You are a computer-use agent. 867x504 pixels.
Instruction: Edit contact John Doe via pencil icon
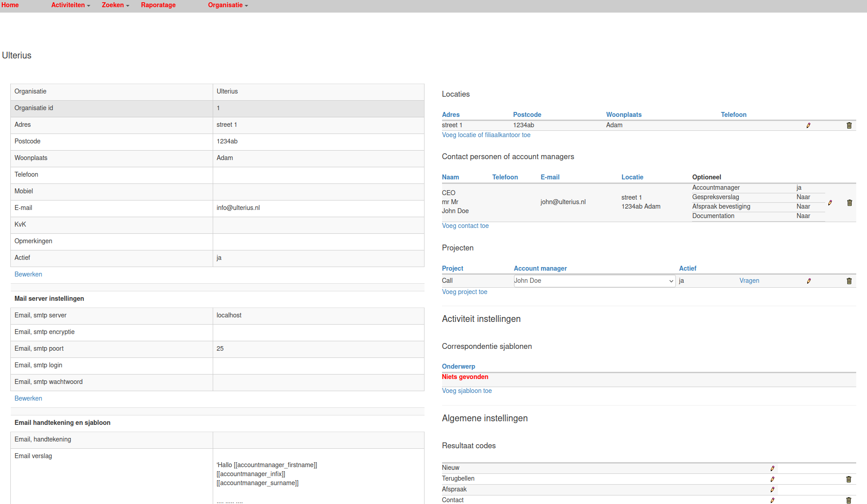tap(830, 203)
